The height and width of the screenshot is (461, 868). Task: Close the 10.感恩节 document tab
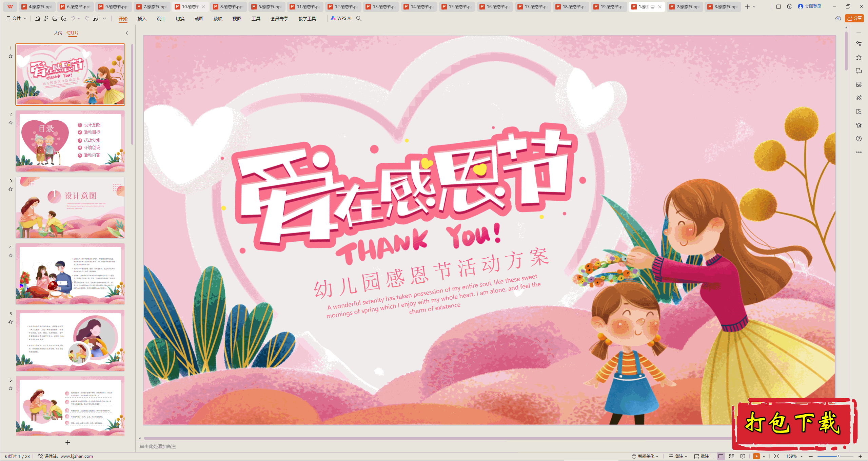tap(203, 6)
